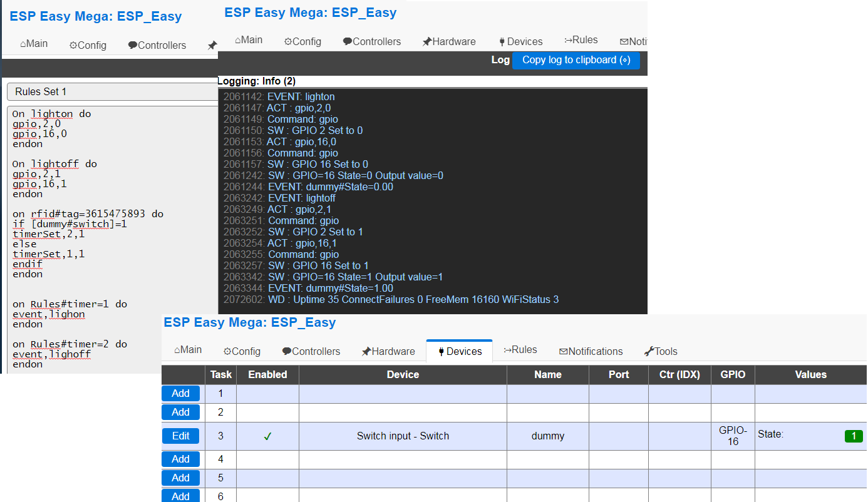Viewport: 868px width, 502px height.
Task: Click the 'Ctr (IDX)' column header
Action: pyautogui.click(x=679, y=374)
